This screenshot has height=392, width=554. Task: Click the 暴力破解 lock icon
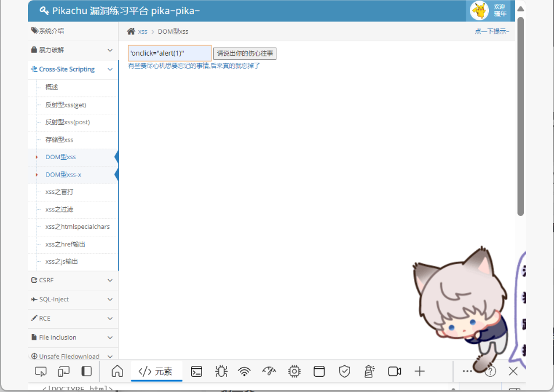[x=34, y=50]
